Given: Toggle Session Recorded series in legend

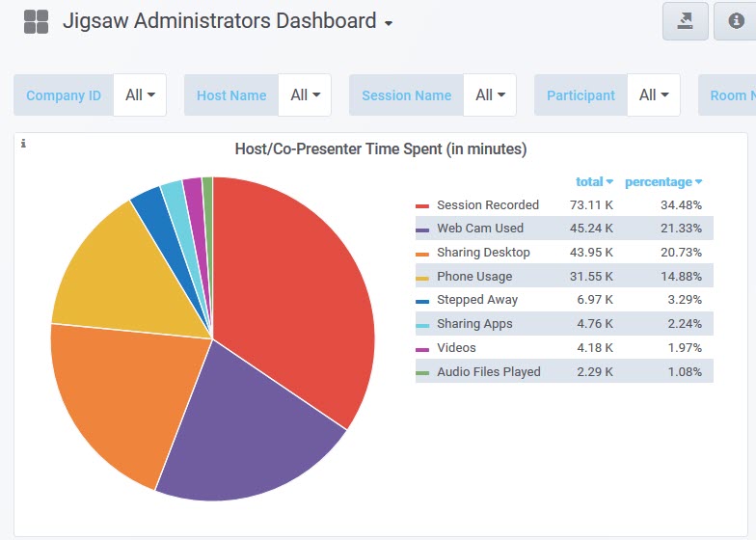Looking at the screenshot, I should pos(487,204).
